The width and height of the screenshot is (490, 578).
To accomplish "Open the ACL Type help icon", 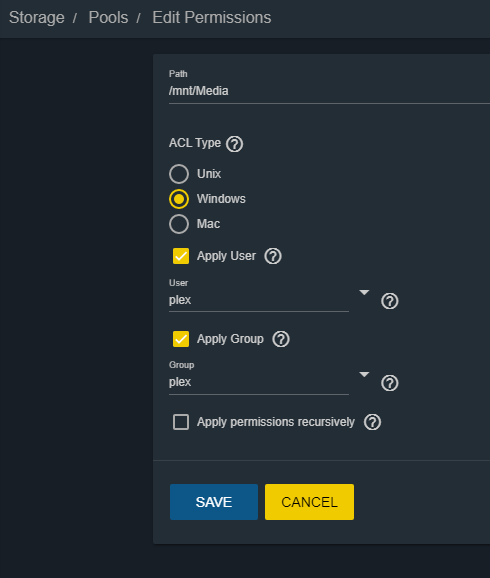I will (234, 144).
